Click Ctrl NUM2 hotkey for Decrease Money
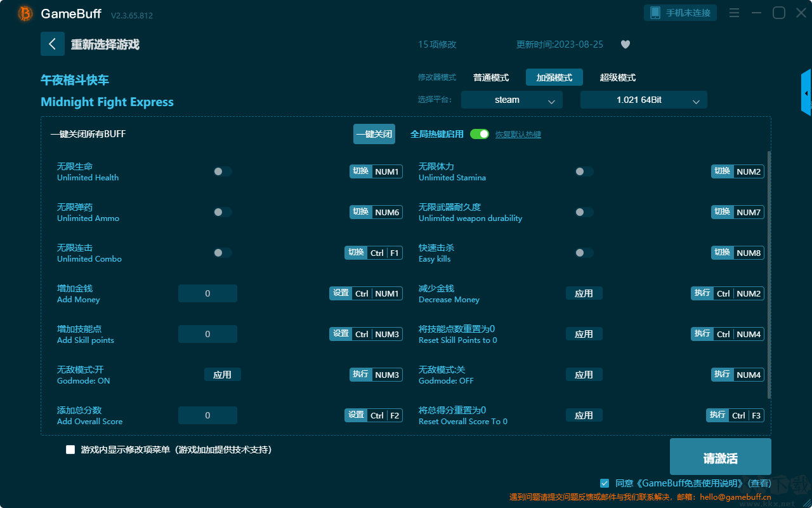 pos(728,293)
